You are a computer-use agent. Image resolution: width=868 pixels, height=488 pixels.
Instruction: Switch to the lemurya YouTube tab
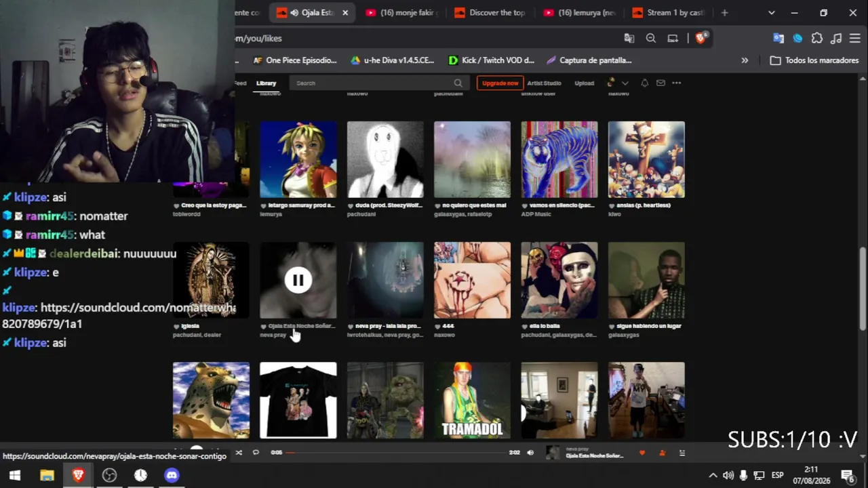point(580,13)
